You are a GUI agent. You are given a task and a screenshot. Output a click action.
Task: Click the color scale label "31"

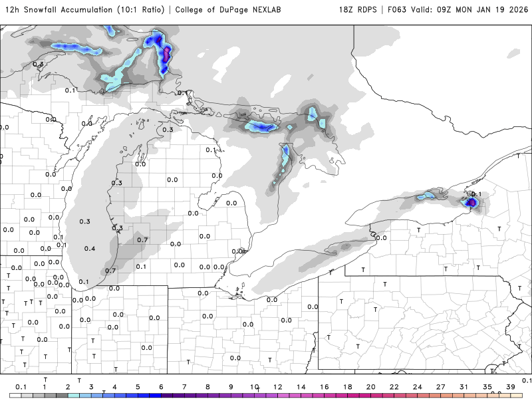point(464,387)
